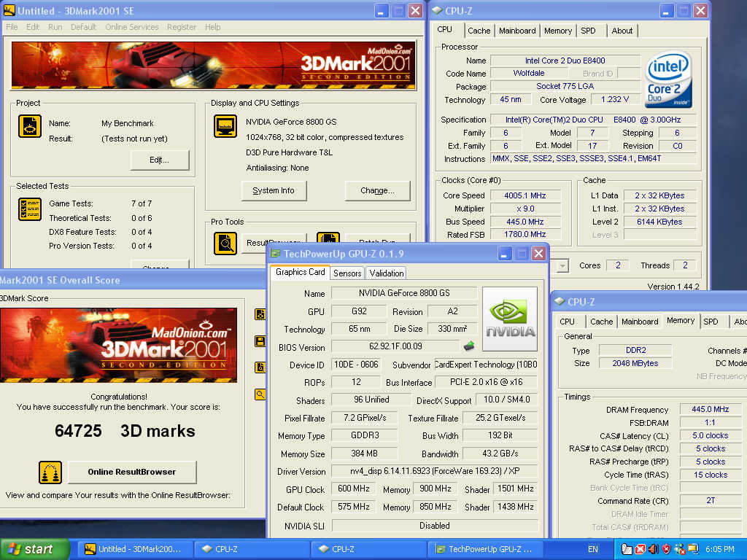Click the Selected Tests checklist icon
The width and height of the screenshot is (747, 560).
[x=29, y=209]
